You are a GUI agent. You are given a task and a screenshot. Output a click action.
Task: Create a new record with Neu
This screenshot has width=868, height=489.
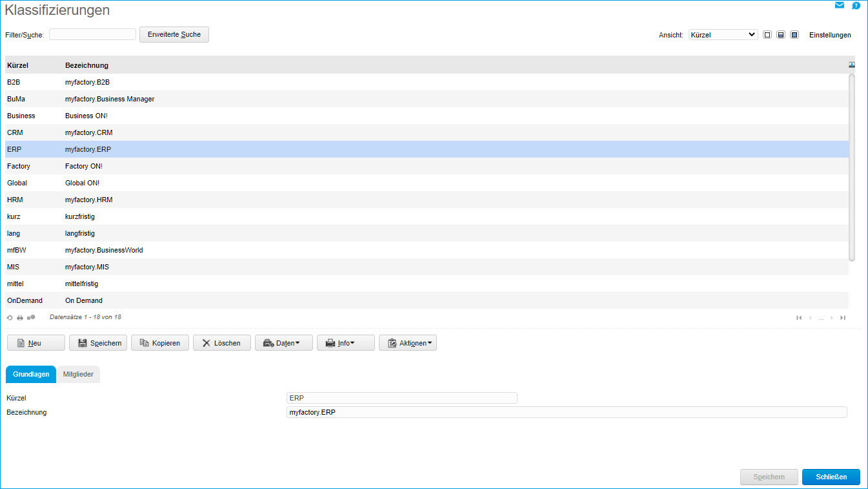(36, 343)
